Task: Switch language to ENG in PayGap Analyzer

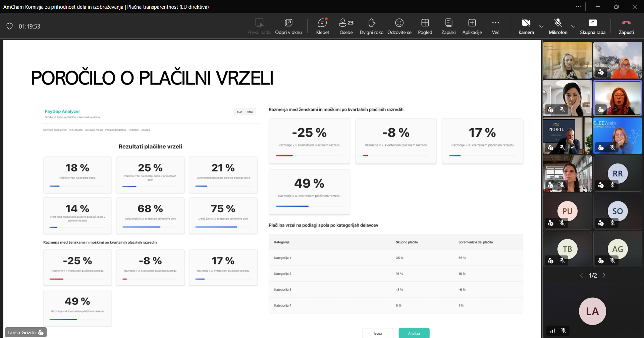Action: (250, 112)
